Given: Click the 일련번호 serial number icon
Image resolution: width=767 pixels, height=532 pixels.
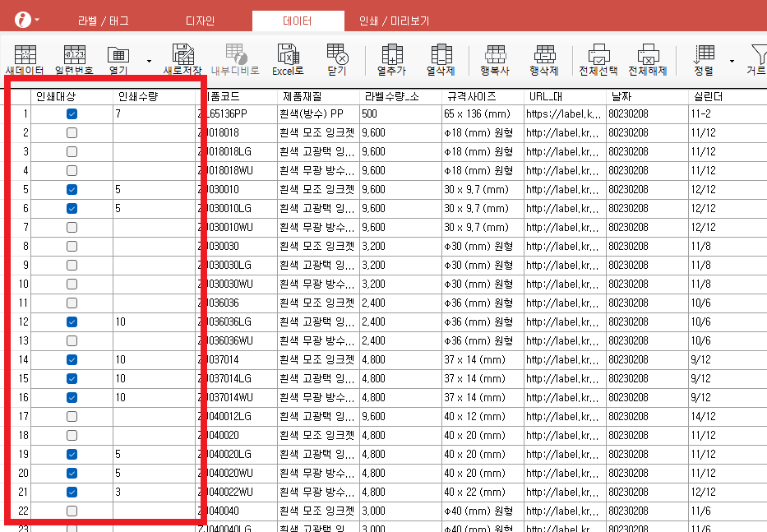Looking at the screenshot, I should pyautogui.click(x=73, y=59).
